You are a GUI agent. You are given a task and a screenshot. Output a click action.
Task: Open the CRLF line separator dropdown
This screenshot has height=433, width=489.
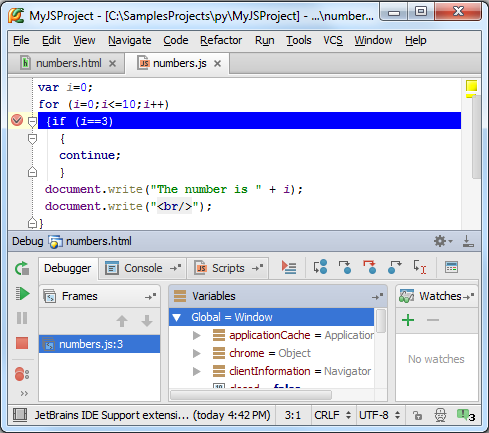332,415
